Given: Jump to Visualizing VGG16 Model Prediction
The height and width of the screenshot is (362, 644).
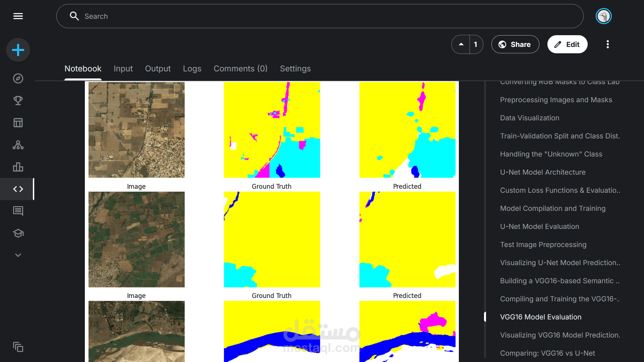Looking at the screenshot, I should (560, 335).
